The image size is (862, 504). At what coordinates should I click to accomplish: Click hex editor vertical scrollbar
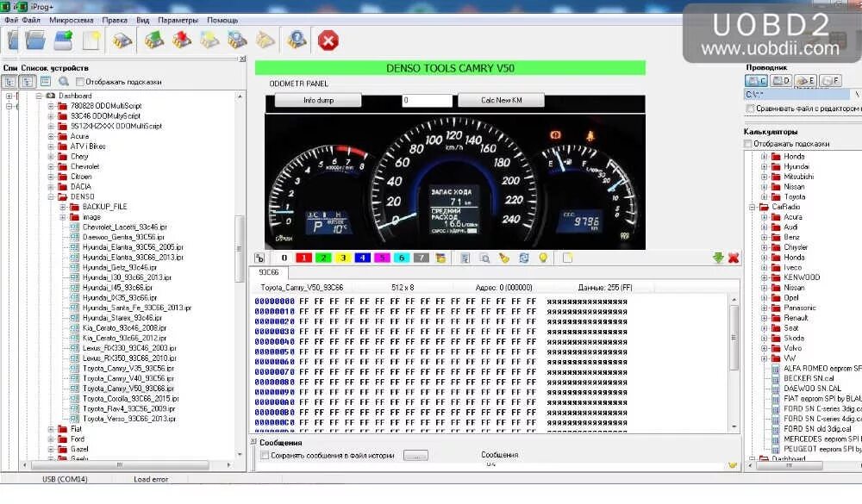pyautogui.click(x=734, y=363)
